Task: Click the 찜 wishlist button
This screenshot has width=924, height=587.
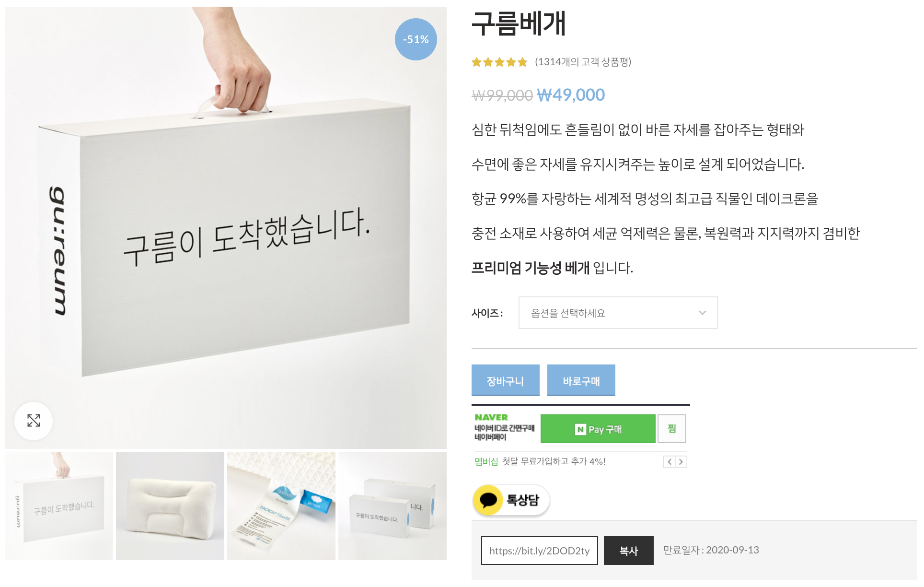Action: coord(671,429)
